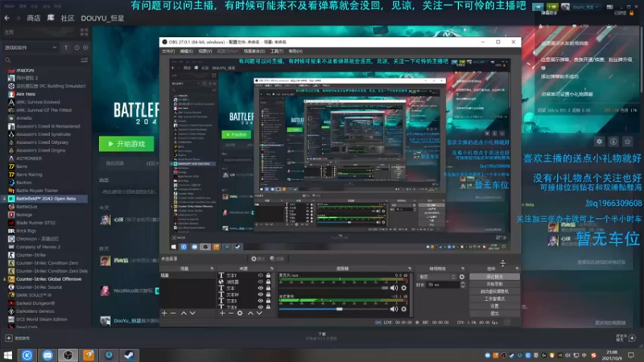Screen dimensions: 644x362
Task: Click the top streaming button in OBS controls
Action: pyautogui.click(x=494, y=277)
